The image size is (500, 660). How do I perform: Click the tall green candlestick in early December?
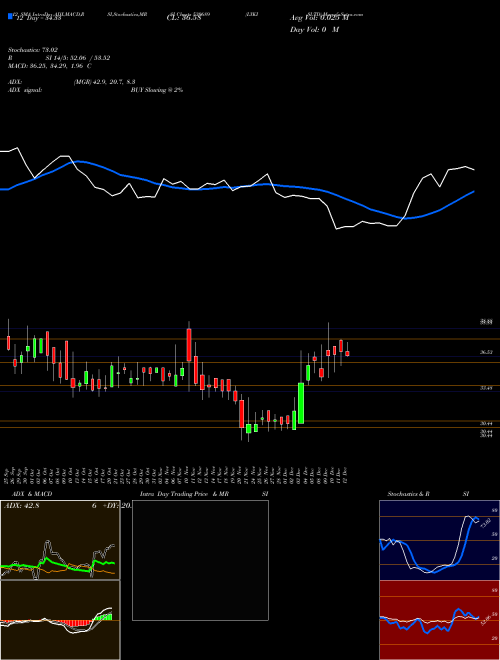(301, 403)
